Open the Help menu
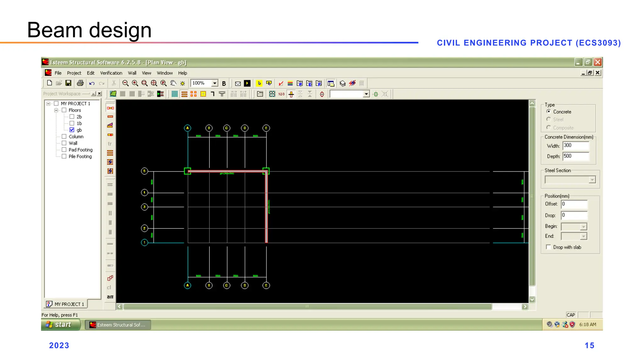The height and width of the screenshot is (362, 644). click(x=182, y=73)
